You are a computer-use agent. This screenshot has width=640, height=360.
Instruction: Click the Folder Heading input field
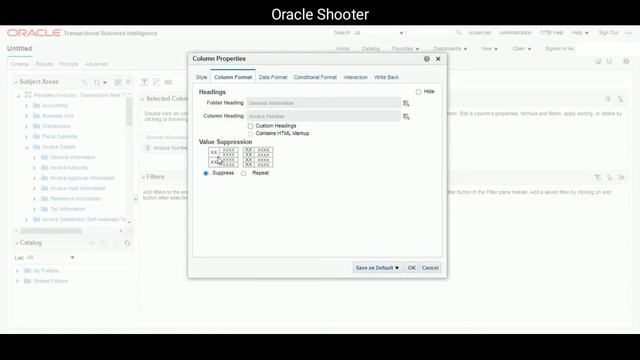[324, 103]
